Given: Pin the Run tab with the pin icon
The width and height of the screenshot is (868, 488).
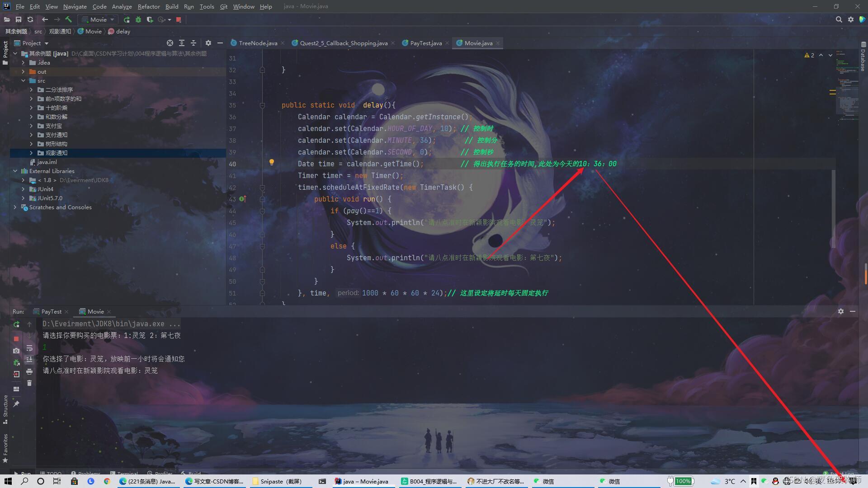Looking at the screenshot, I should (x=16, y=404).
